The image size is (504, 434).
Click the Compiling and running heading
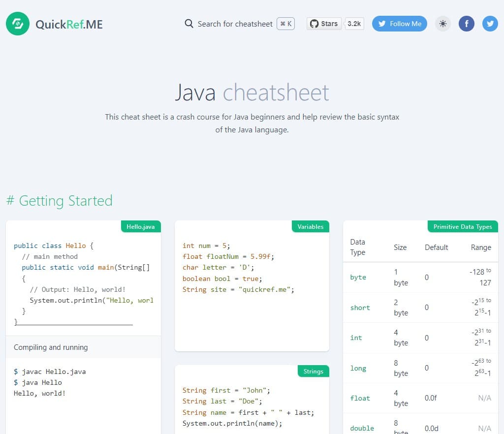click(x=51, y=347)
